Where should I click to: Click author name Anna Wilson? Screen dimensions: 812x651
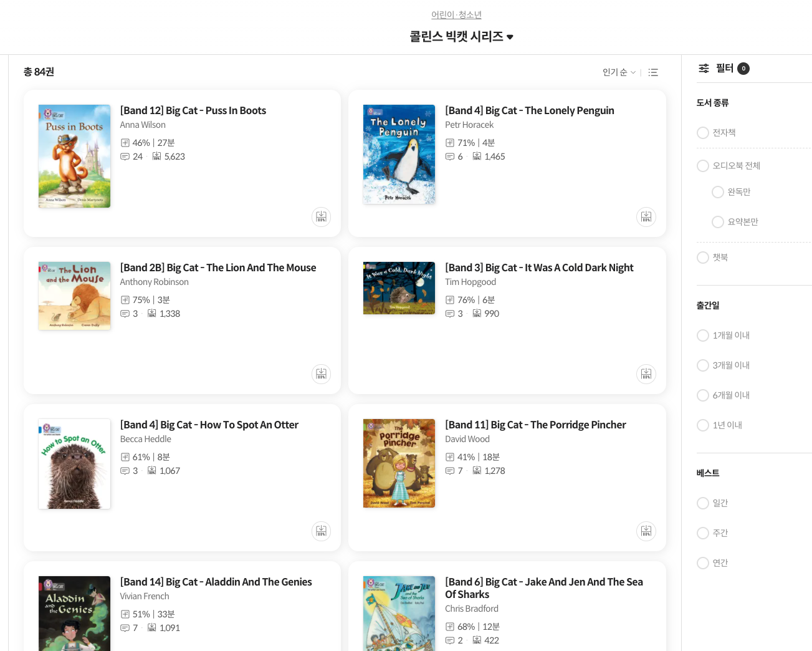pos(143,125)
